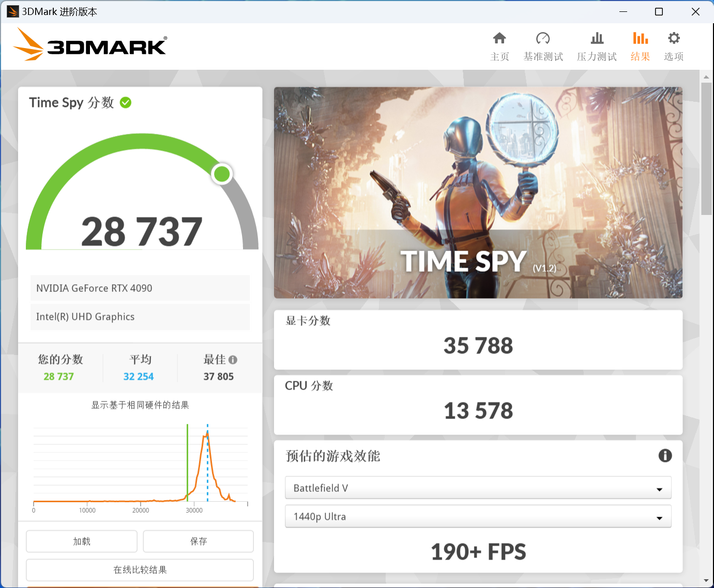Image resolution: width=714 pixels, height=588 pixels.
Task: Open 选项 settings gear icon
Action: 674,39
